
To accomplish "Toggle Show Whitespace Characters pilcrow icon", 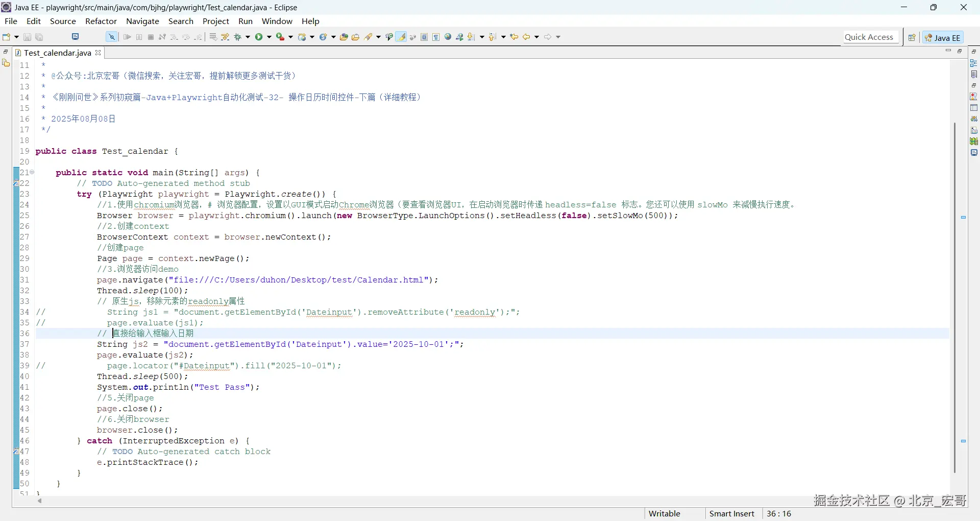I will pyautogui.click(x=436, y=37).
